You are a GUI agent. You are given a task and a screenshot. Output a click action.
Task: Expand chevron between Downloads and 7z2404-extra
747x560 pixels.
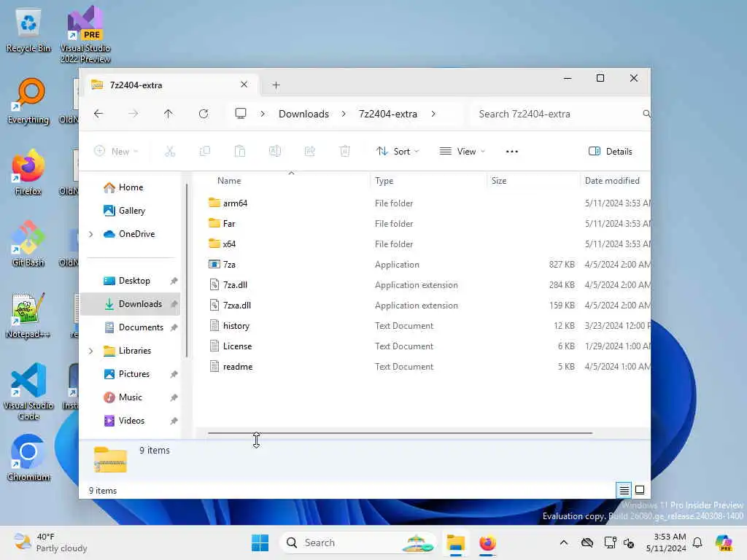click(x=344, y=114)
